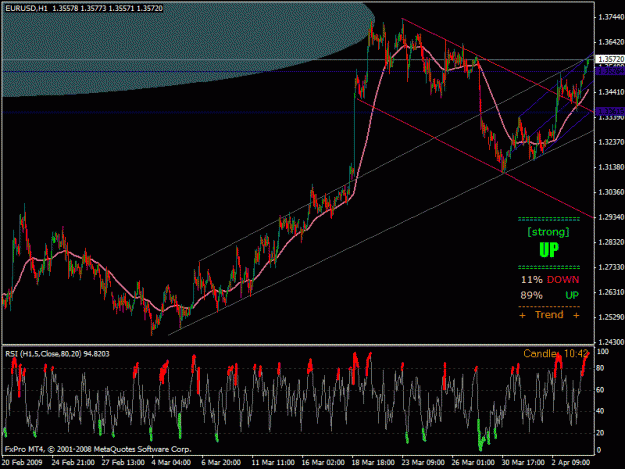Click the 1.24300 price scale value
Viewport: 625px width, 469px height.
tap(611, 342)
